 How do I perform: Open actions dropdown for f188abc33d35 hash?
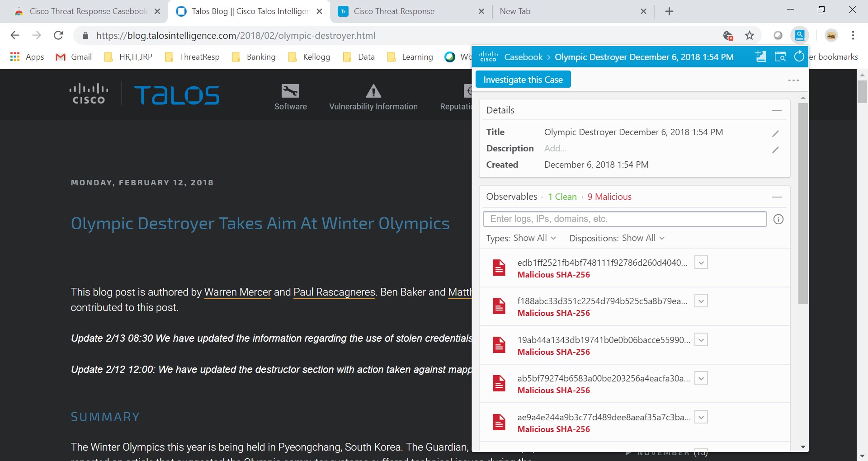click(701, 301)
